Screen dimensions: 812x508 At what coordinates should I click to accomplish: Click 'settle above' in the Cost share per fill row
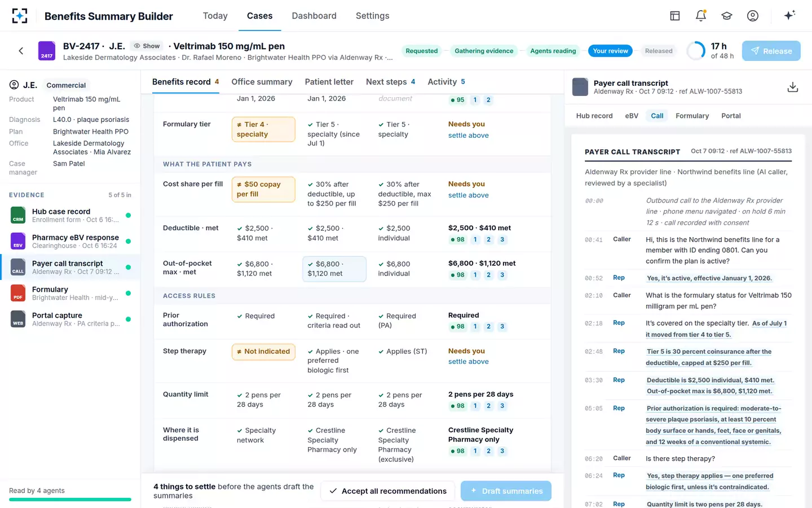[x=469, y=195]
